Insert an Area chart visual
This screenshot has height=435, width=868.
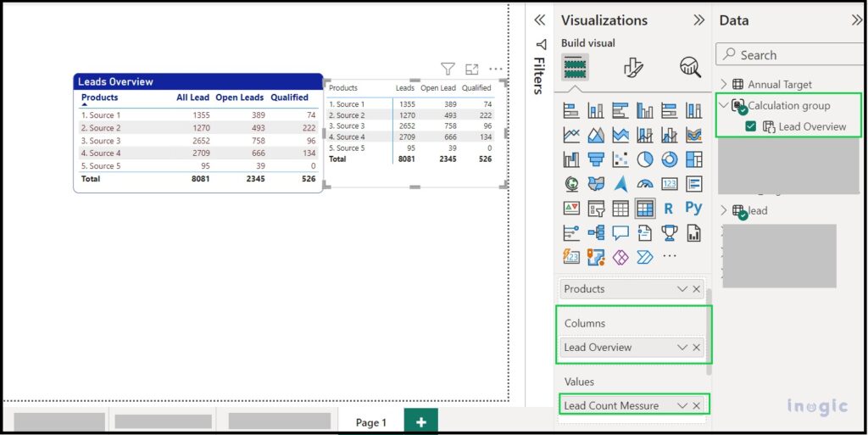point(596,135)
